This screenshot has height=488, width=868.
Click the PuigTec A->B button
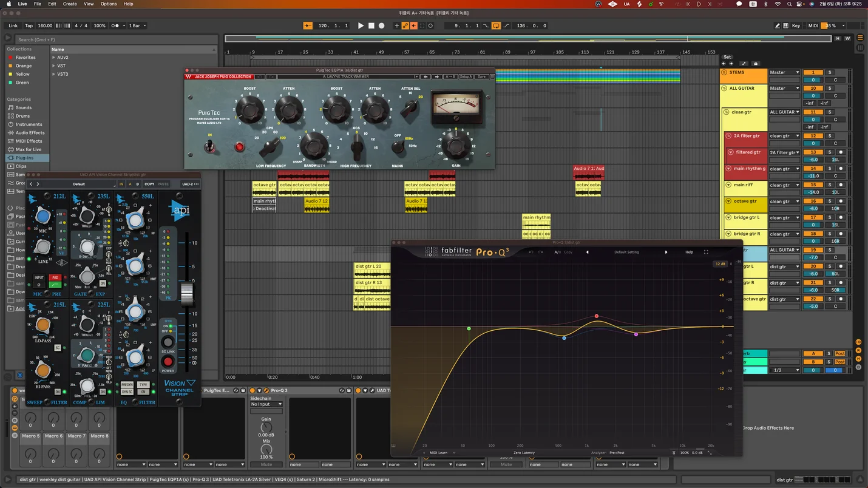(450, 76)
